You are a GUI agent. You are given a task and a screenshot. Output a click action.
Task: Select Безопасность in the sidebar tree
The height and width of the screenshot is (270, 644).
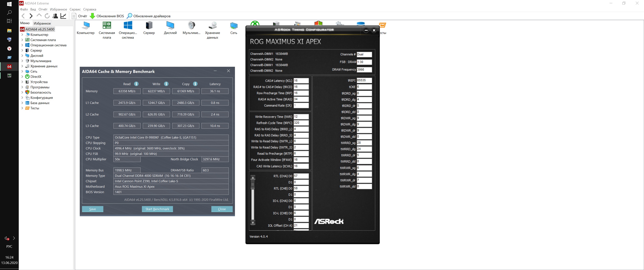click(41, 92)
